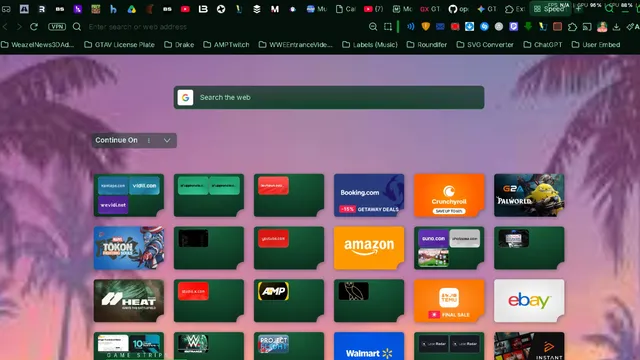Open the Temu Final Sale tile
The image size is (640, 360).
(449, 301)
